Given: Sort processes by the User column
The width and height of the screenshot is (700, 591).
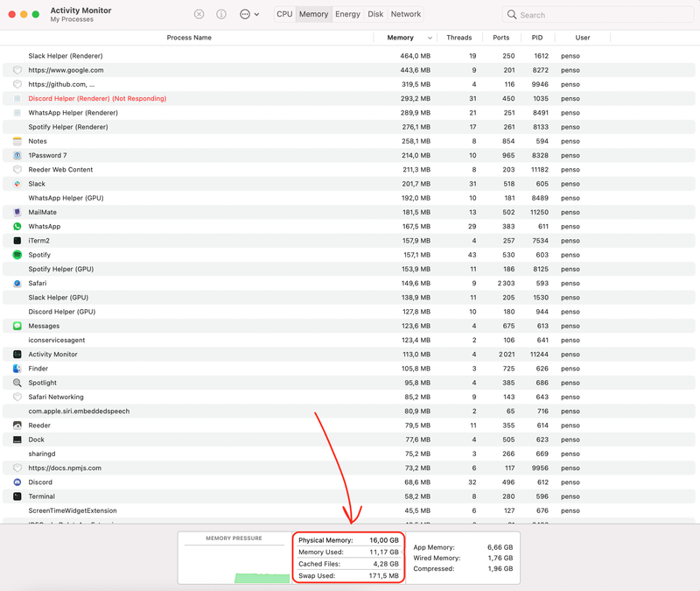Looking at the screenshot, I should point(583,38).
